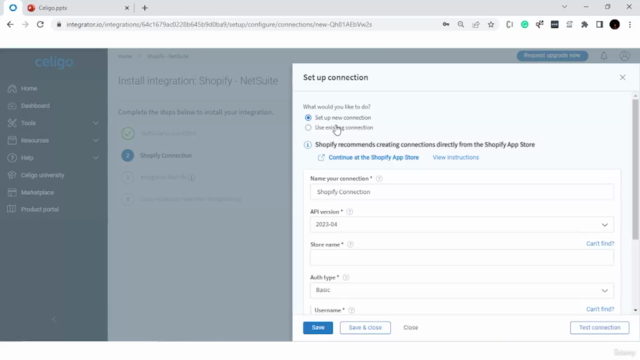
Task: Bookmark this page with the star
Action: [x=491, y=24]
